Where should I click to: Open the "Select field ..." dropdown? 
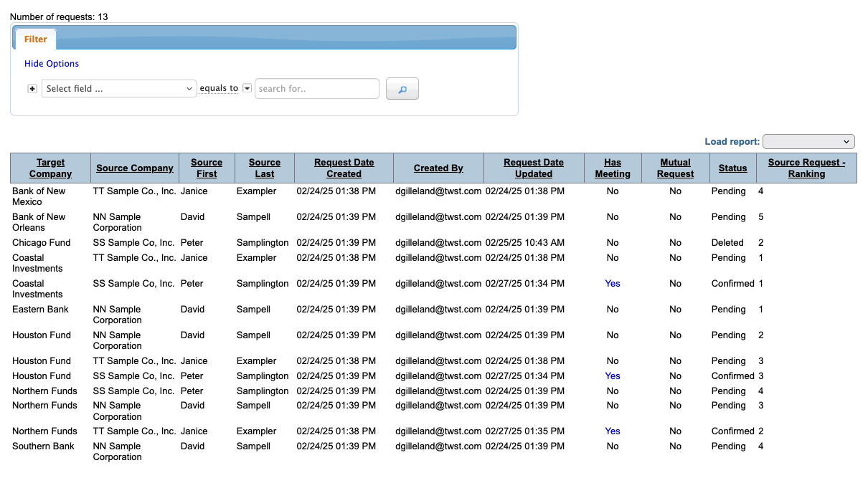119,89
